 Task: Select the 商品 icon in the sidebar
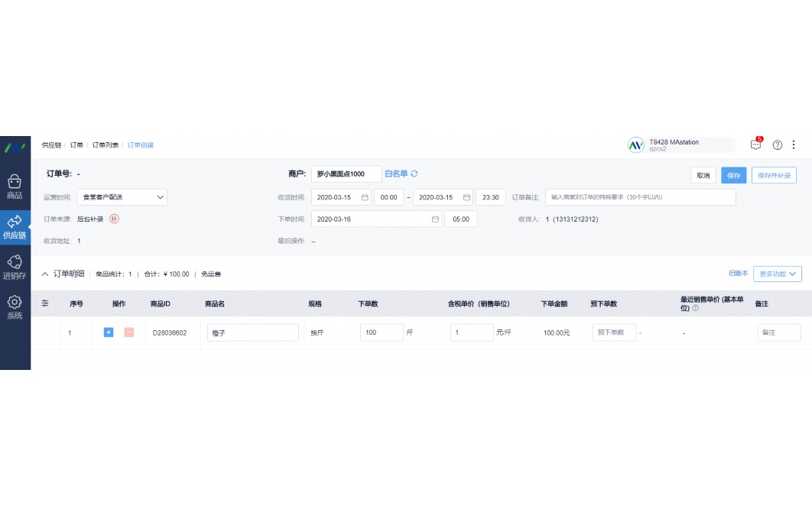(x=15, y=181)
